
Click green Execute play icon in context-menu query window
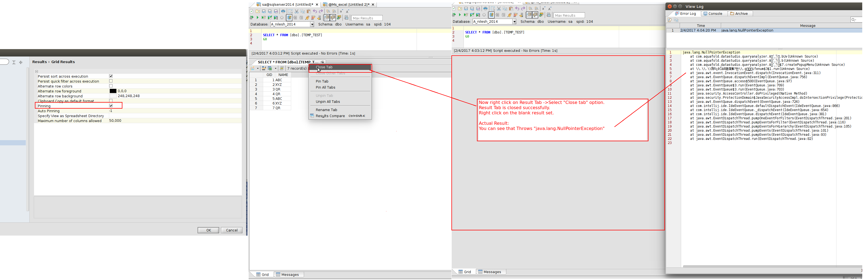pyautogui.click(x=258, y=18)
